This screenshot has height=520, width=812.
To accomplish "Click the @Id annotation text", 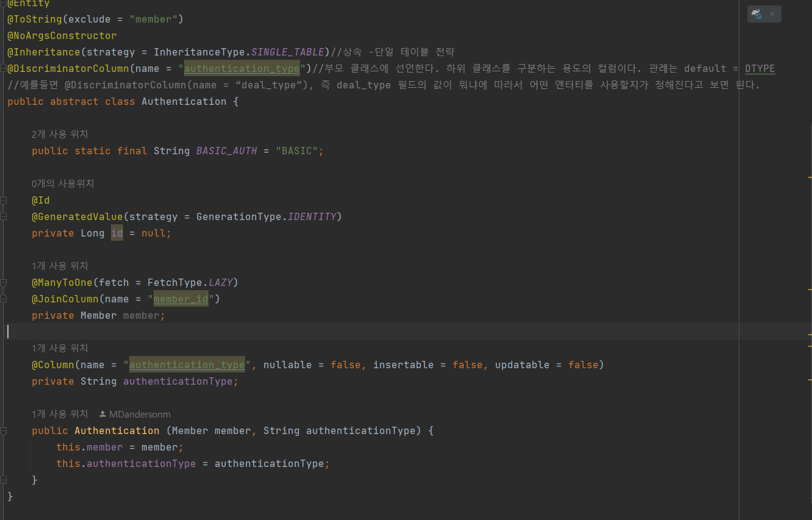I will pos(41,200).
